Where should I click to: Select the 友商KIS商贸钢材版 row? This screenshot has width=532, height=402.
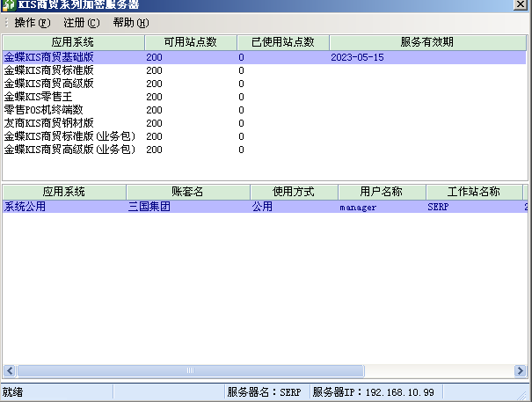pos(265,123)
